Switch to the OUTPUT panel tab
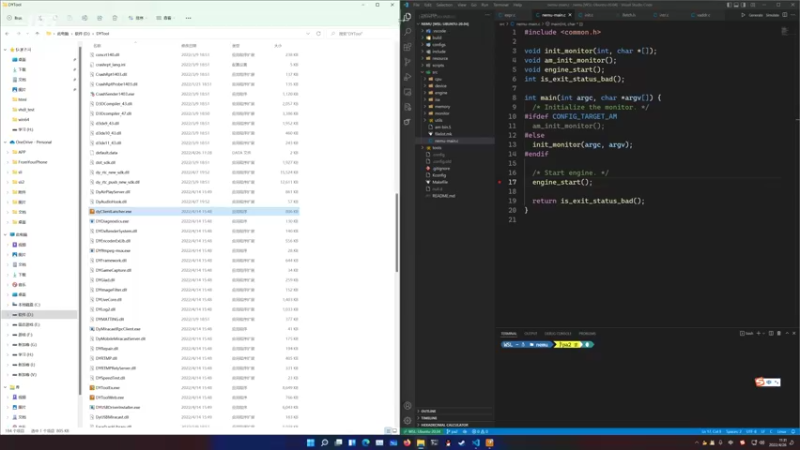Screen dimensions: 800x450 coord(531,334)
